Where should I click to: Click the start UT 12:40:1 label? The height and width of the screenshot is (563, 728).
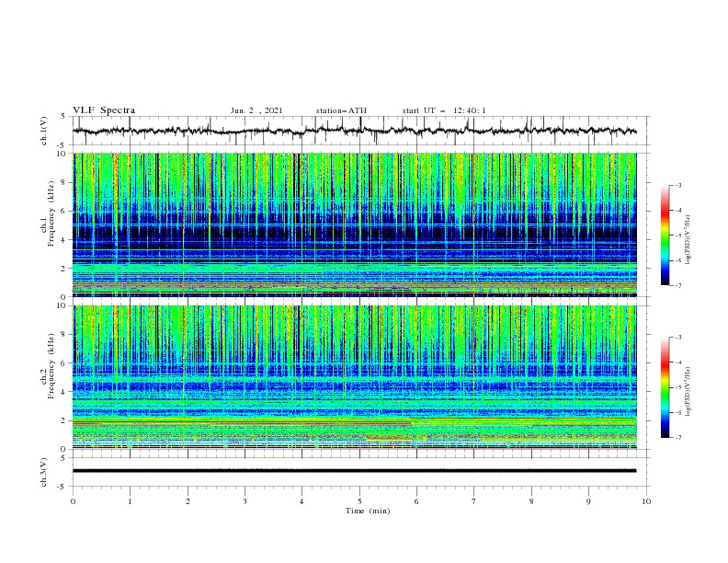point(444,110)
